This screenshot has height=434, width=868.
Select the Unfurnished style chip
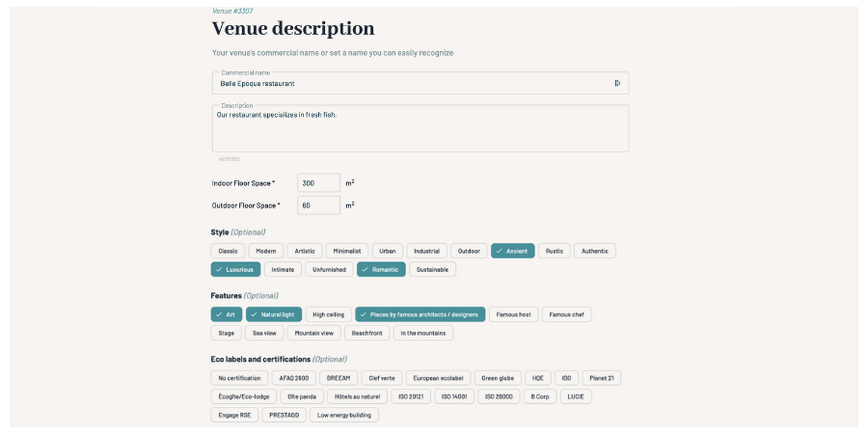click(329, 270)
